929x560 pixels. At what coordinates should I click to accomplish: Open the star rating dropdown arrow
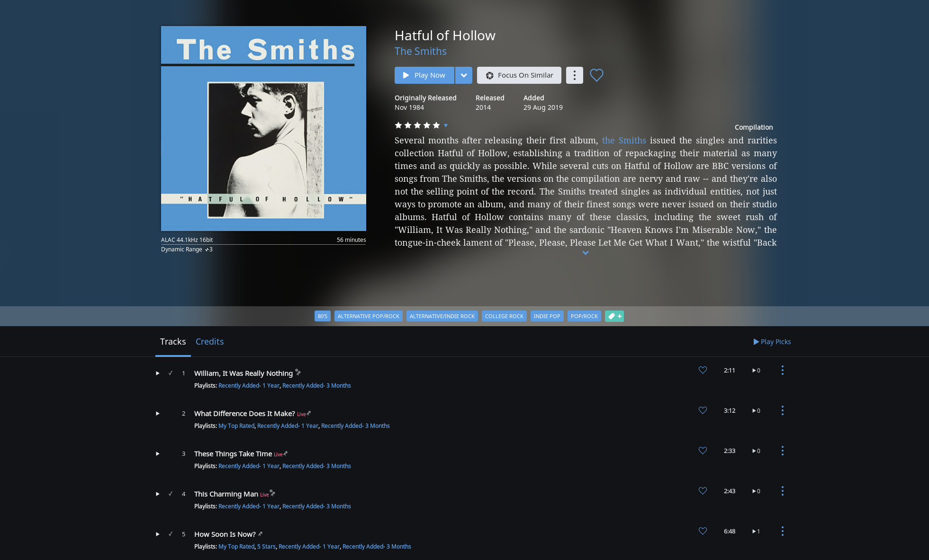point(446,125)
